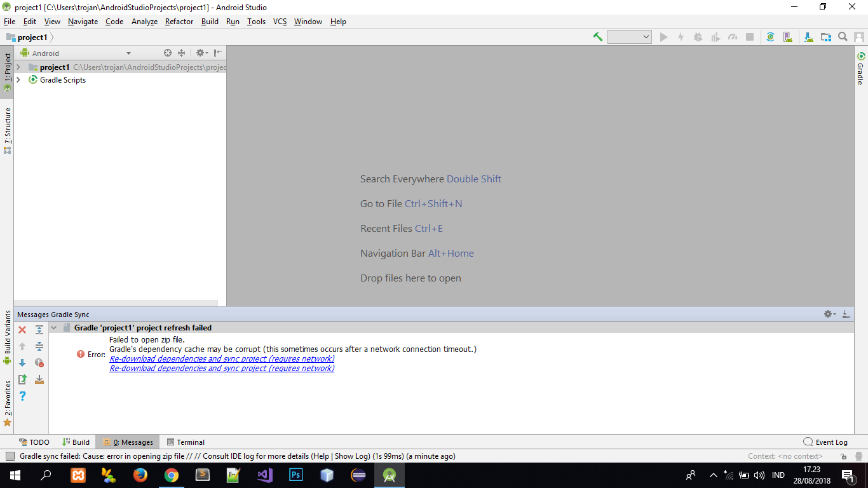868x488 pixels.
Task: Open the Terminal tool window tab
Action: (x=186, y=442)
